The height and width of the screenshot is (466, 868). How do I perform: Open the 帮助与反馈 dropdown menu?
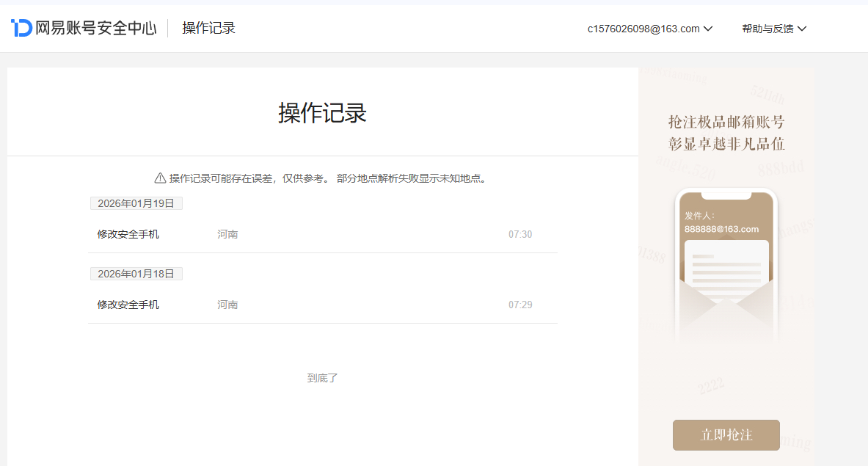coord(774,29)
